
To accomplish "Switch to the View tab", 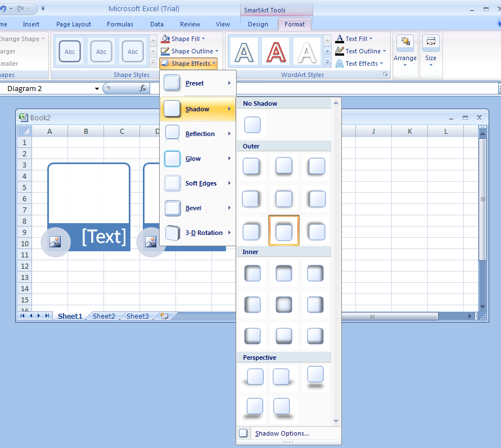I will pyautogui.click(x=223, y=24).
